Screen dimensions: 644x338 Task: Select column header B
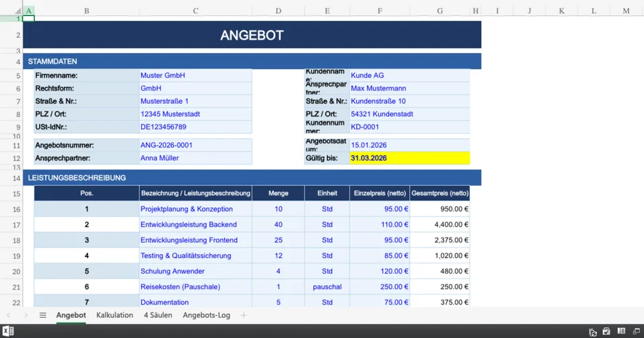(x=87, y=11)
